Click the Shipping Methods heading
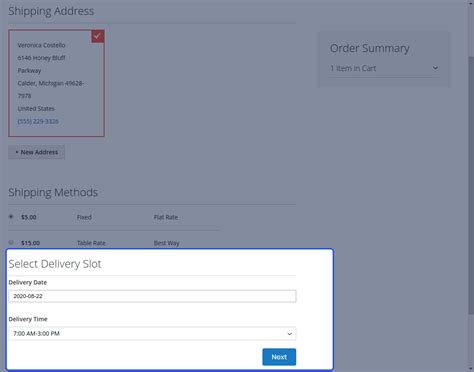The width and height of the screenshot is (474, 372). click(x=53, y=192)
